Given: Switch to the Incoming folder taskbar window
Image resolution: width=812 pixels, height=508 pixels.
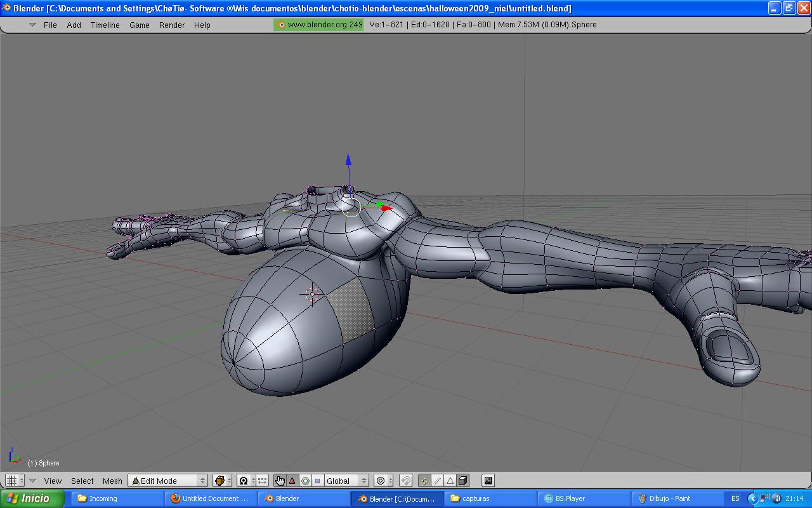Looking at the screenshot, I should point(116,498).
